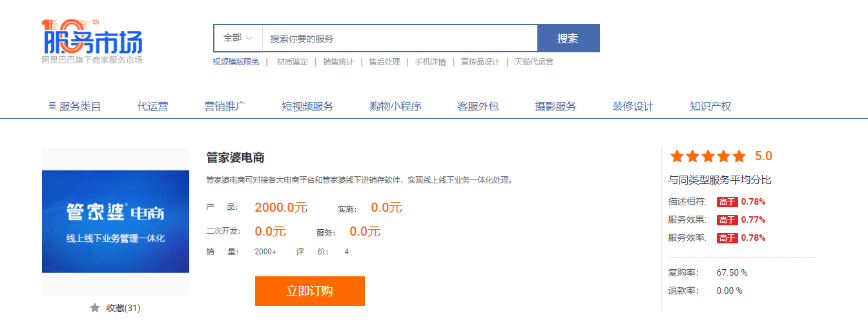This screenshot has width=868, height=326.
Task: Click the 复购率 67.50 % value
Action: click(732, 272)
